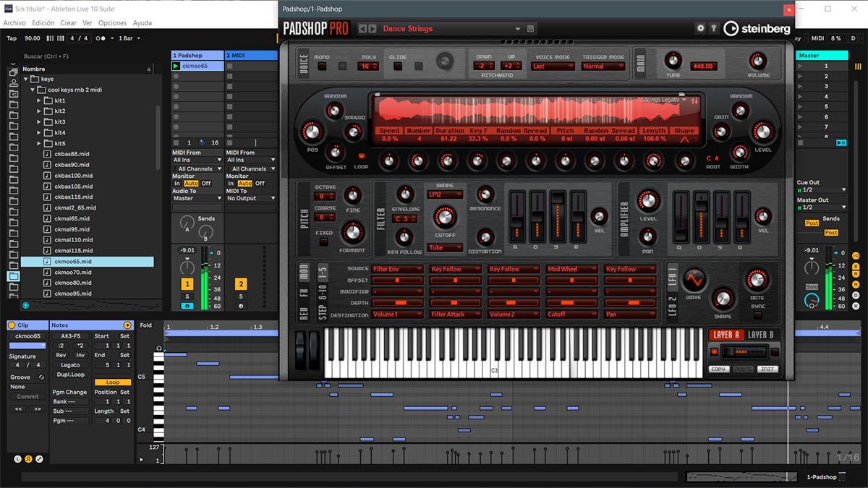Viewport: 868px width, 488px height.
Task: Open track 1 Audio To Master dropdown
Action: (x=197, y=198)
